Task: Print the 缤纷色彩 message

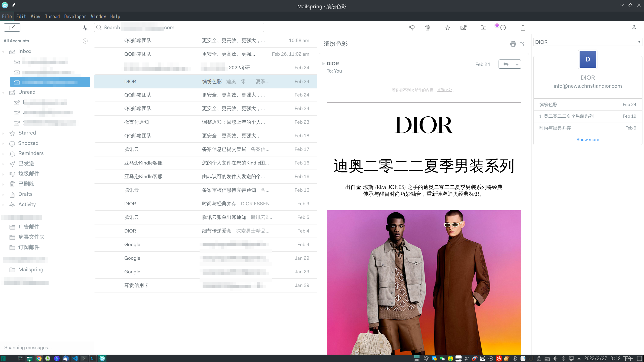Action: (513, 44)
